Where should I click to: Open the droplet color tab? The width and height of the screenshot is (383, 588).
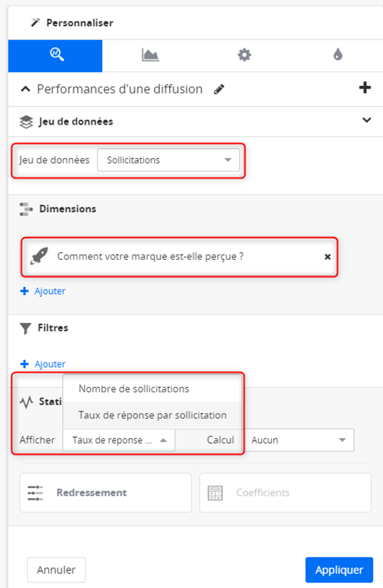pos(338,55)
